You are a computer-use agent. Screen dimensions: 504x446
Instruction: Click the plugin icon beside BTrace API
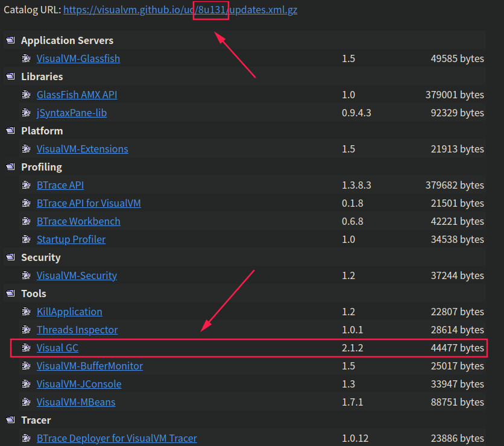(x=26, y=185)
